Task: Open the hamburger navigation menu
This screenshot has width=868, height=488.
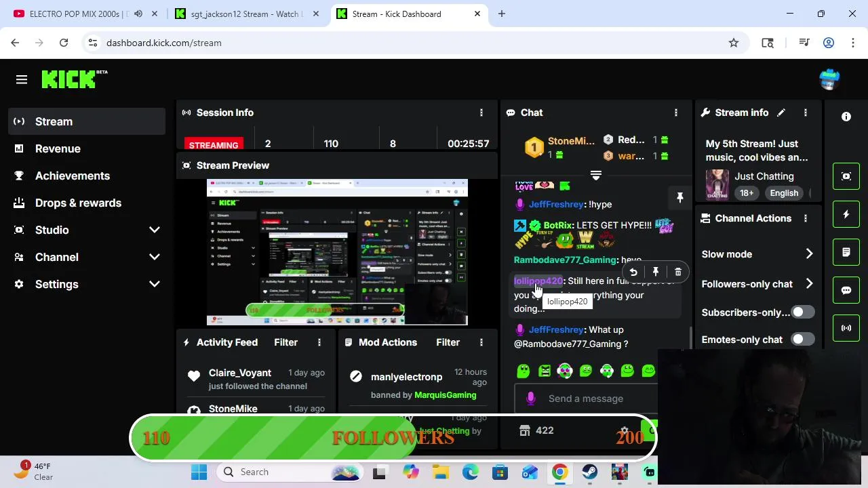Action: [22, 80]
